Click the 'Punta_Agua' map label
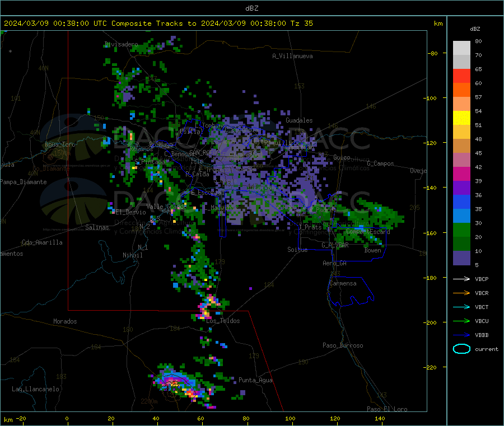This screenshot has width=504, height=426. (x=255, y=380)
